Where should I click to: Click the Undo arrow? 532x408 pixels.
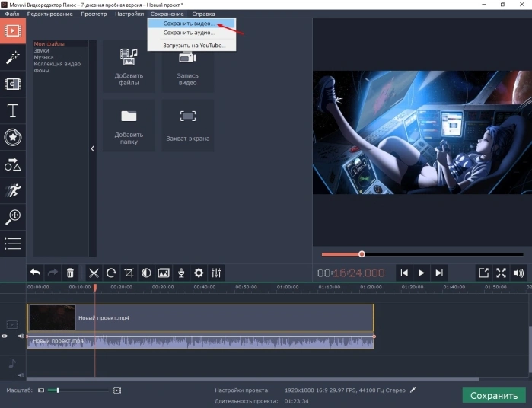[x=35, y=273]
